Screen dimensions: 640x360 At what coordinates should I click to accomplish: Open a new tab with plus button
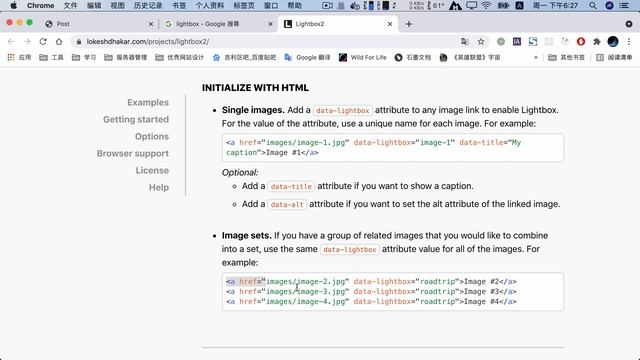point(409,24)
